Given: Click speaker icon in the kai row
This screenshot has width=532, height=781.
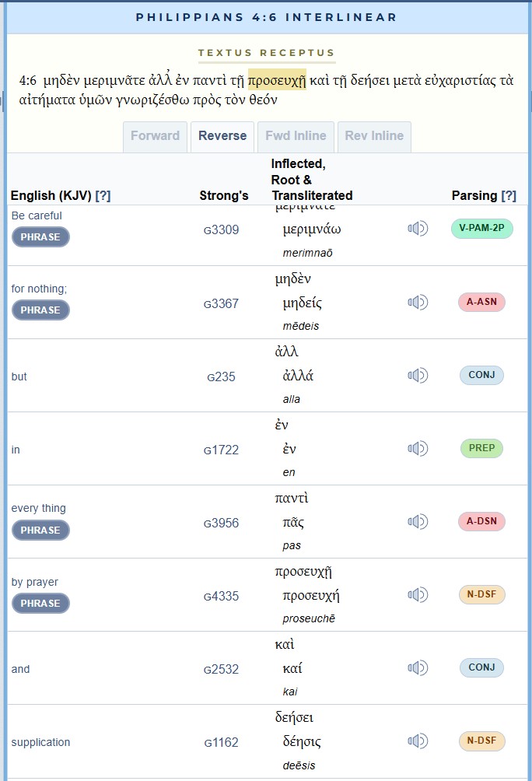Looking at the screenshot, I should click(x=418, y=667).
